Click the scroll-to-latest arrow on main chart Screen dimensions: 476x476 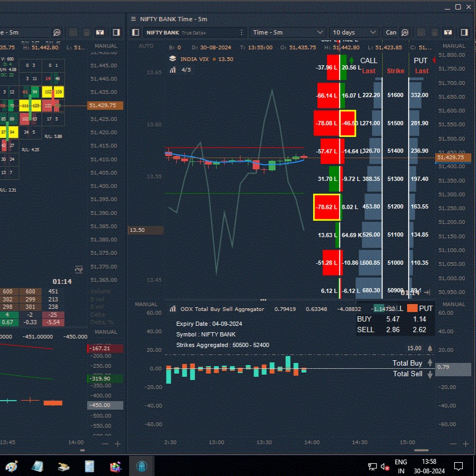[427, 292]
